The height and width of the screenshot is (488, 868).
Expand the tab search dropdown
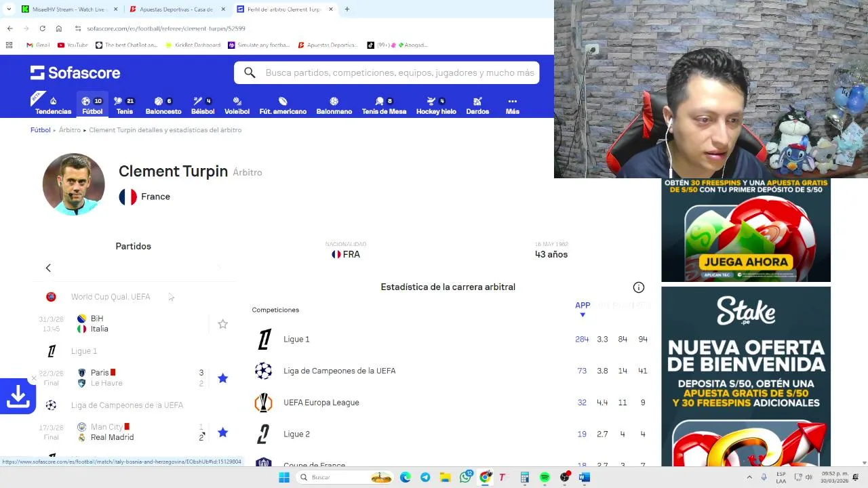(x=8, y=9)
